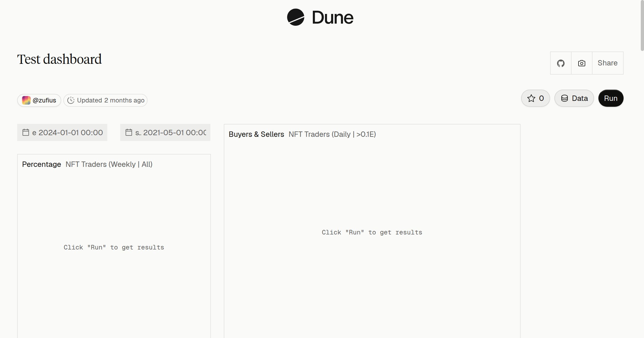Click NFT Traders (Daily | >0.1E) label
The image size is (644, 338).
click(x=332, y=134)
